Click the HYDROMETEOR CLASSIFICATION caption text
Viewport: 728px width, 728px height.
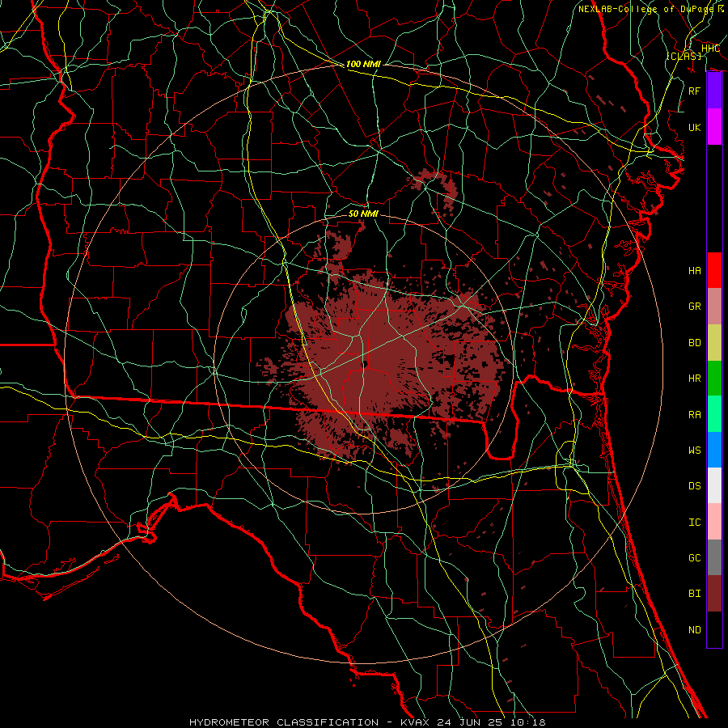[x=284, y=722]
